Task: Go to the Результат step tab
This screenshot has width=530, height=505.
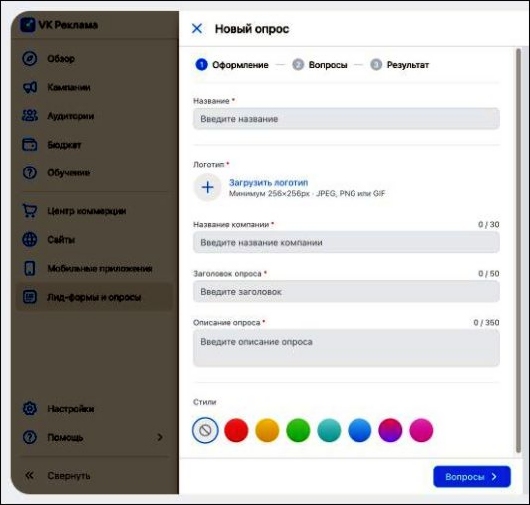Action: (x=400, y=65)
